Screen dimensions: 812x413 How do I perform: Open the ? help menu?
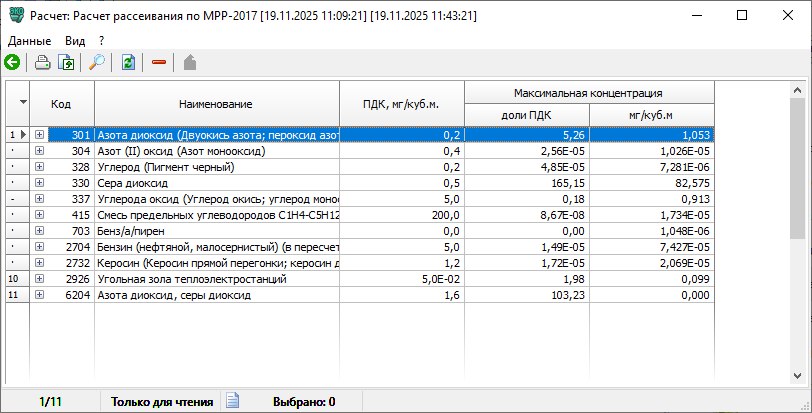[102, 40]
